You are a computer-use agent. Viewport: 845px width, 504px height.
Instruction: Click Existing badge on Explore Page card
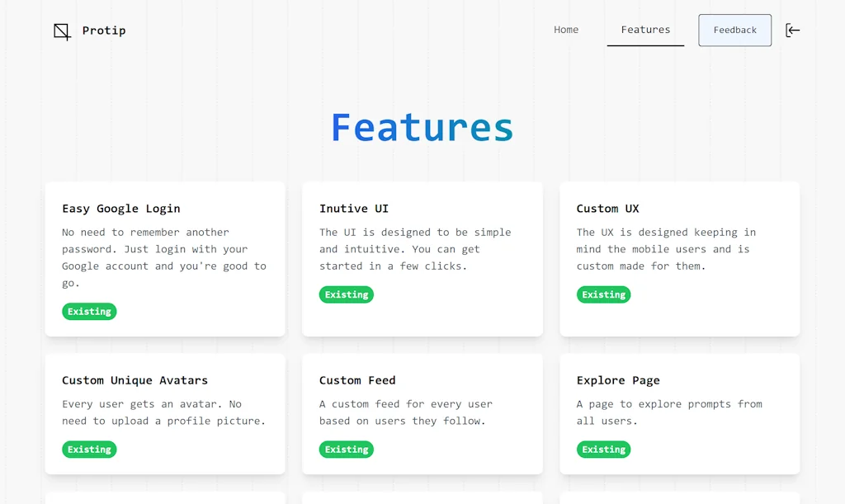(x=603, y=450)
